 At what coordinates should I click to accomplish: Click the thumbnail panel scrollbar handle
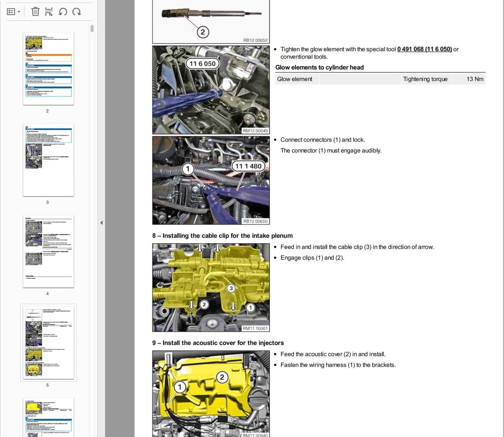[92, 28]
